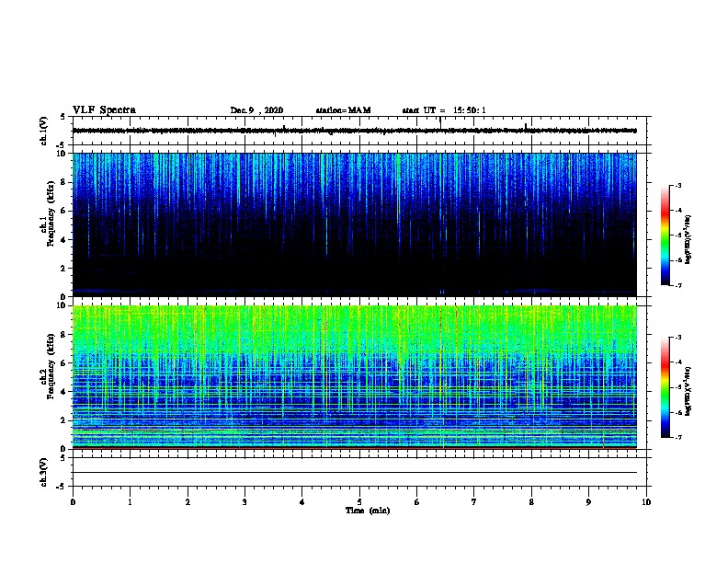Click the ch.2 spectrogram color scale bar
The height and width of the screenshot is (563, 728).
click(665, 387)
